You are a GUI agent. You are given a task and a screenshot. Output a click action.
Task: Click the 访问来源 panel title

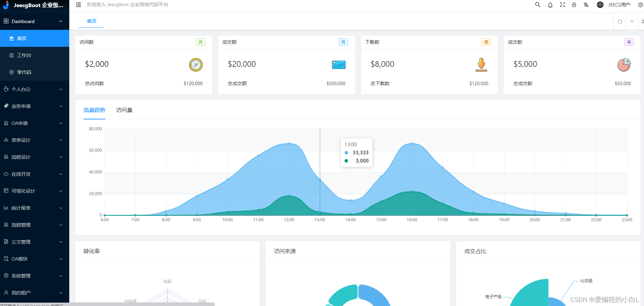tap(285, 251)
